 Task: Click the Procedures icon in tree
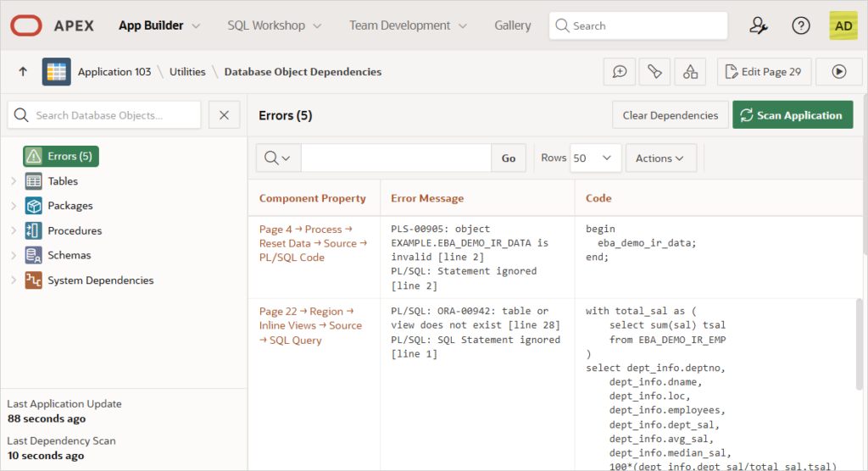point(33,230)
